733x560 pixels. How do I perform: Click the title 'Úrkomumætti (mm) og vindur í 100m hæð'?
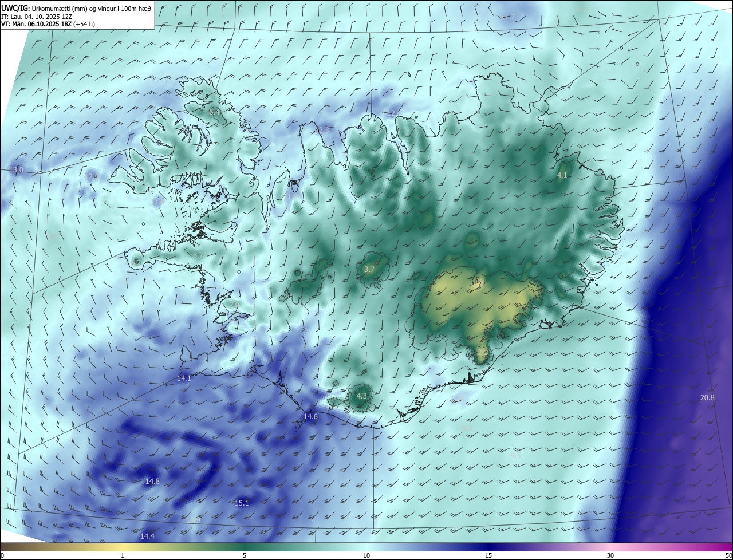point(92,8)
